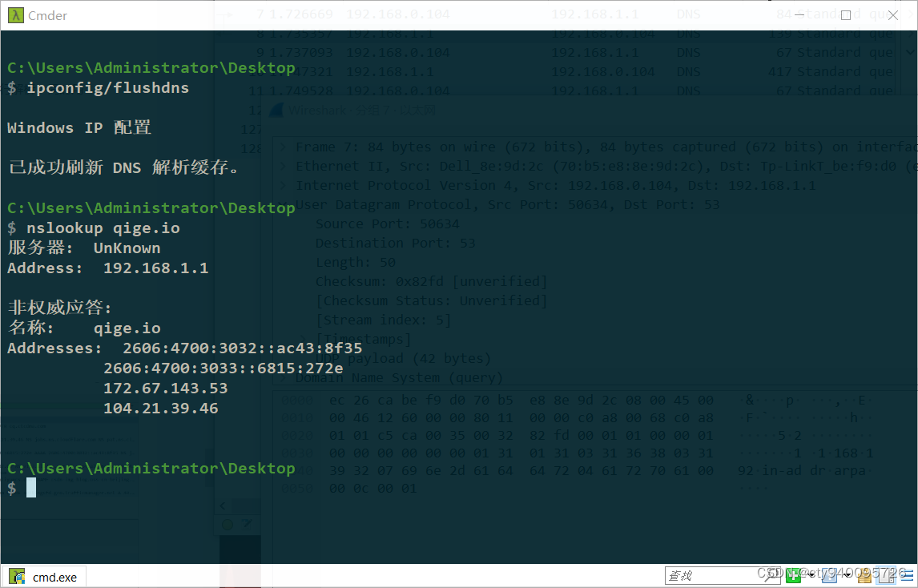The height and width of the screenshot is (588, 918).
Task: Open dropdown arrow beside green plus icon
Action: pos(811,575)
